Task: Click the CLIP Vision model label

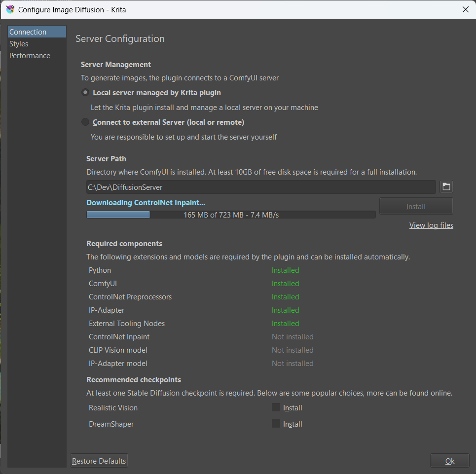Action: (118, 350)
